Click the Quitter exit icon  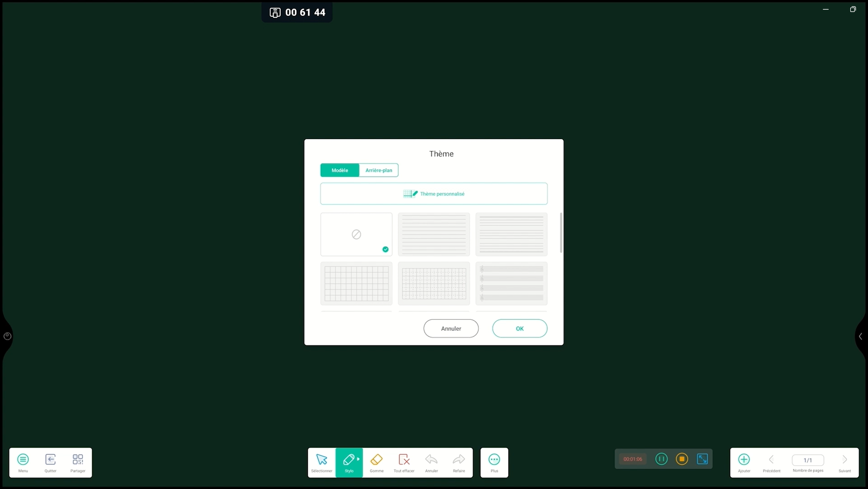(50, 459)
